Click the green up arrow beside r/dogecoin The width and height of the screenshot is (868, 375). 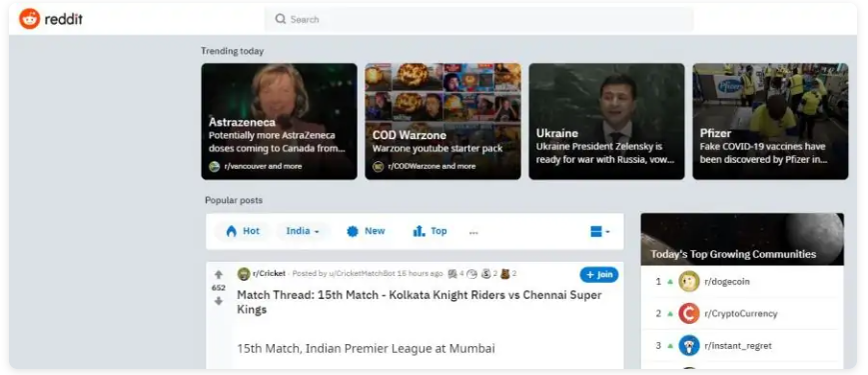670,281
